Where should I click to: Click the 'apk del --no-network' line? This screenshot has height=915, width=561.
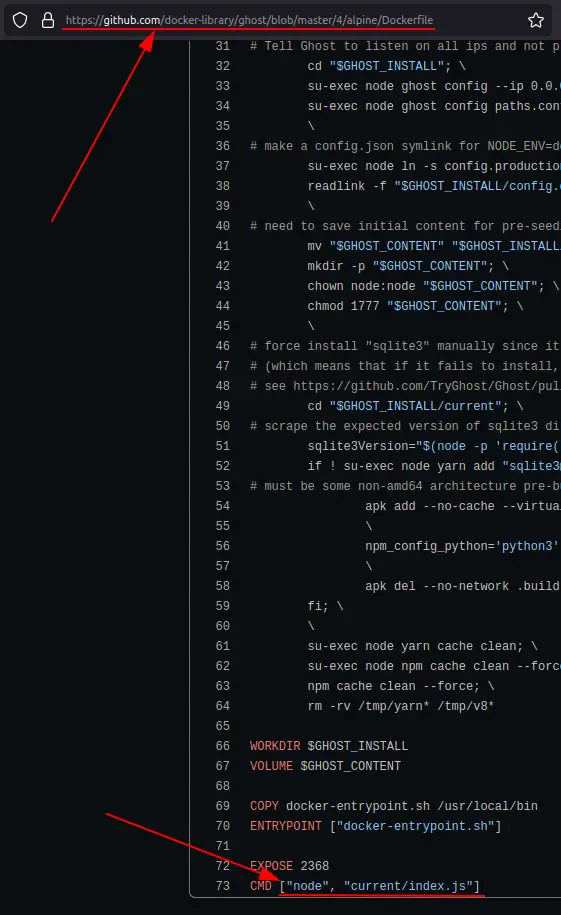click(463, 586)
